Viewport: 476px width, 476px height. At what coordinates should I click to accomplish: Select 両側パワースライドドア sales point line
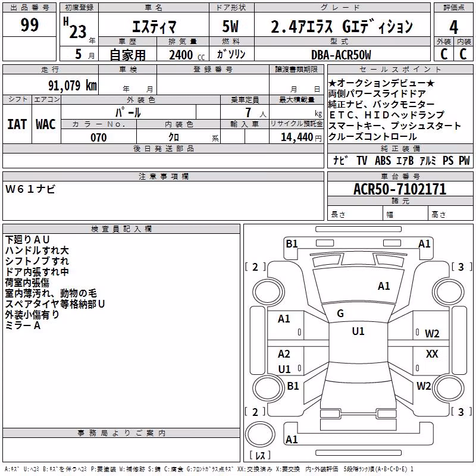pyautogui.click(x=377, y=93)
